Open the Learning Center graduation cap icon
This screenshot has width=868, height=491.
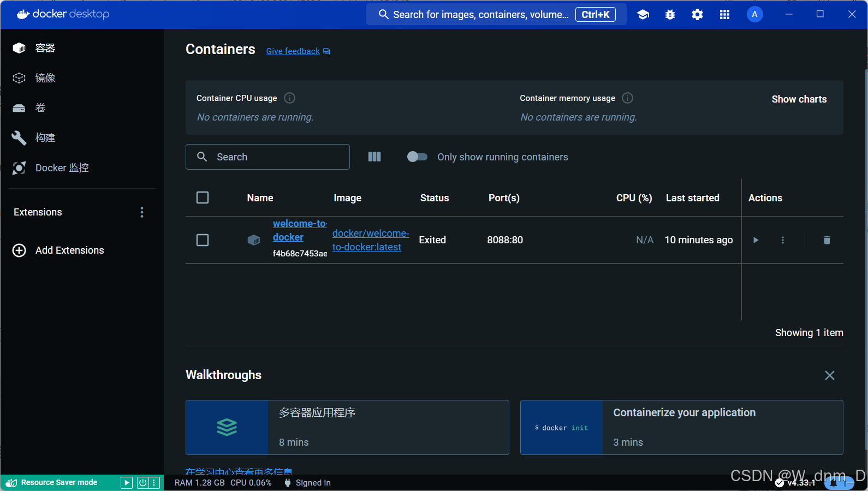point(643,15)
